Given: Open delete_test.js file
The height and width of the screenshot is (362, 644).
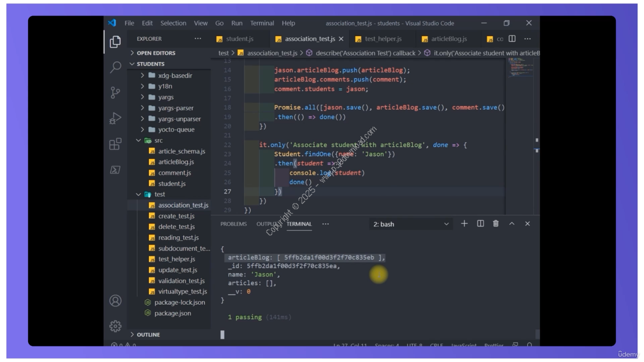Looking at the screenshot, I should (169, 227).
